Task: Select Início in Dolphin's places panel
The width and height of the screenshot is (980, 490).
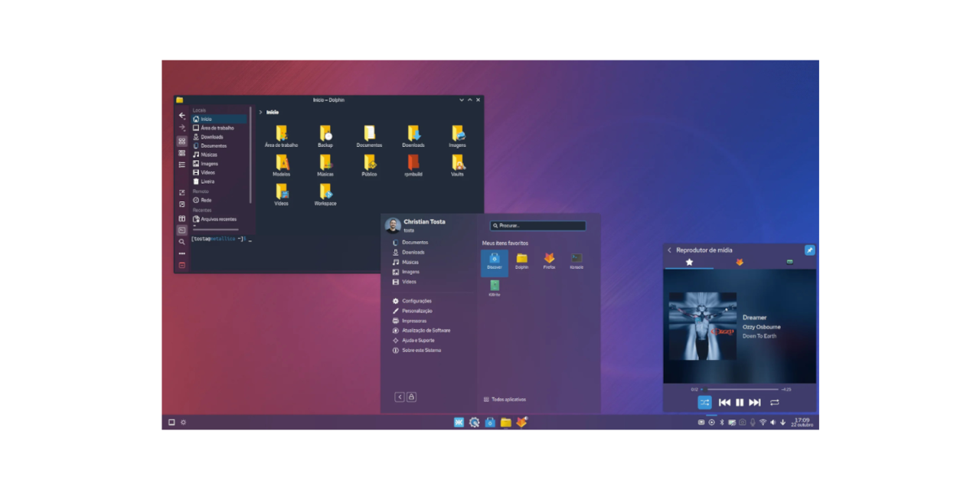Action: 219,119
